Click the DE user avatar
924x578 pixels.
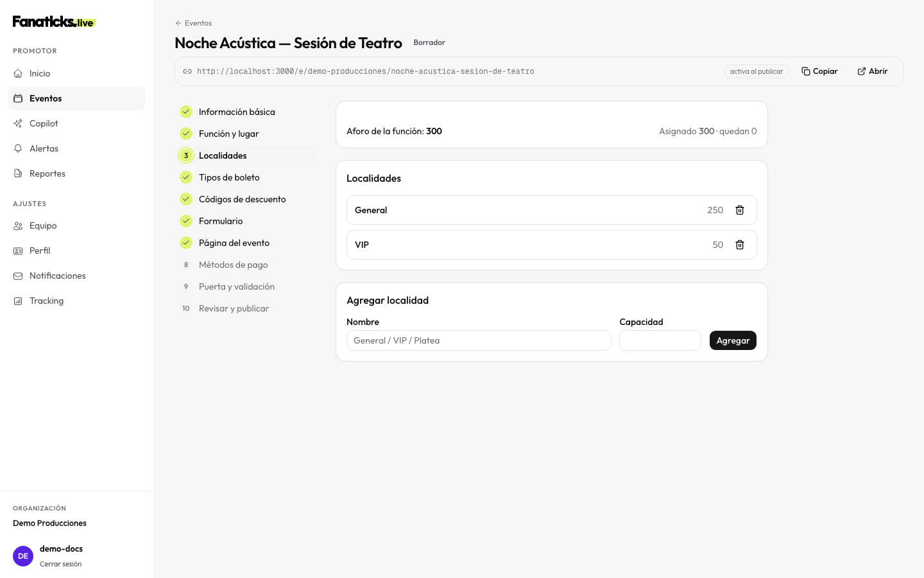coord(23,556)
